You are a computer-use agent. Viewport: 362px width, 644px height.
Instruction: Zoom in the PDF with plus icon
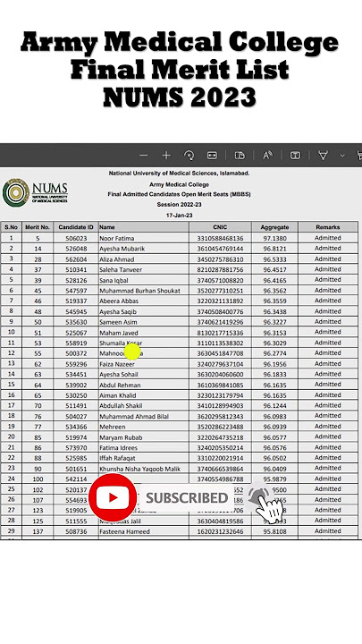(166, 156)
